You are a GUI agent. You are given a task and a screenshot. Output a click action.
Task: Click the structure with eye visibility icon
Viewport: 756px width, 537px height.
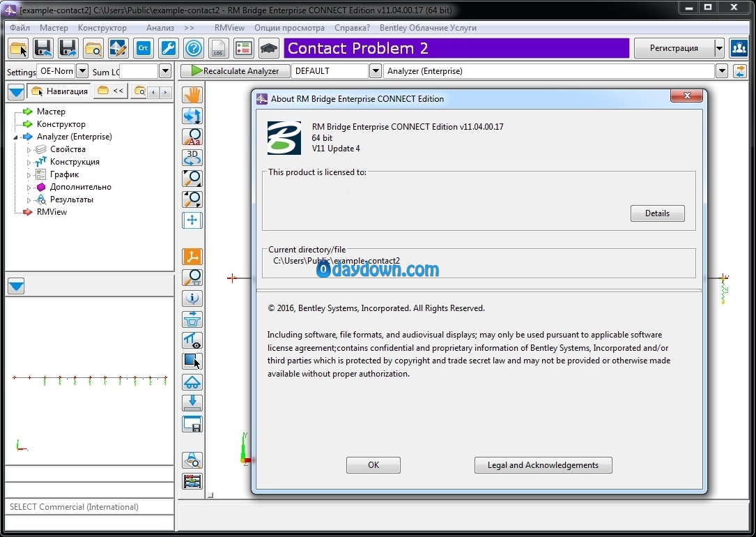pos(192,340)
